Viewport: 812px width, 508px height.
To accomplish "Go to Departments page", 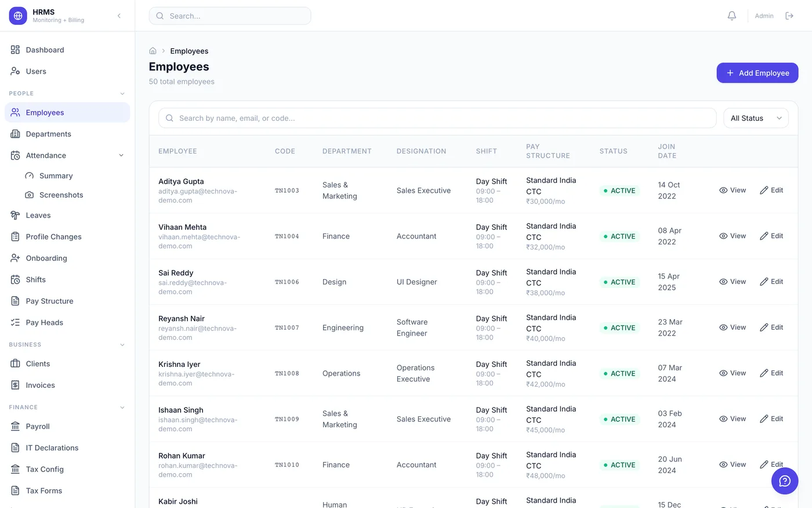I will (67, 134).
